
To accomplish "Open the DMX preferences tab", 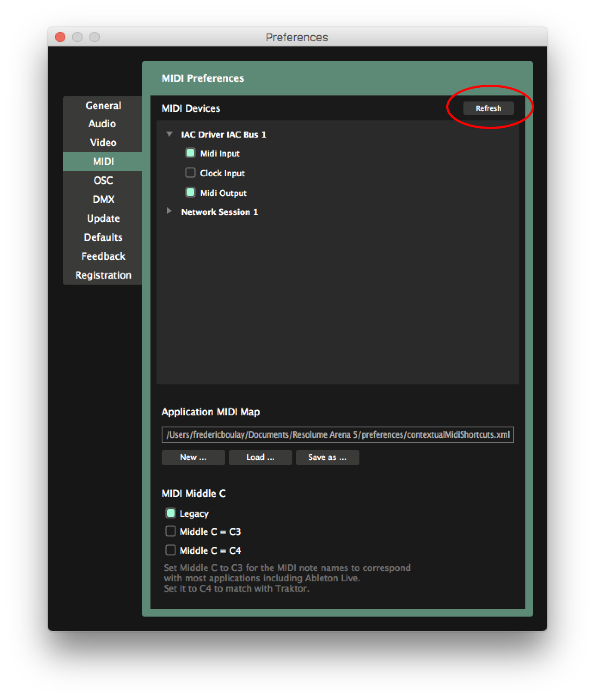I will click(103, 200).
